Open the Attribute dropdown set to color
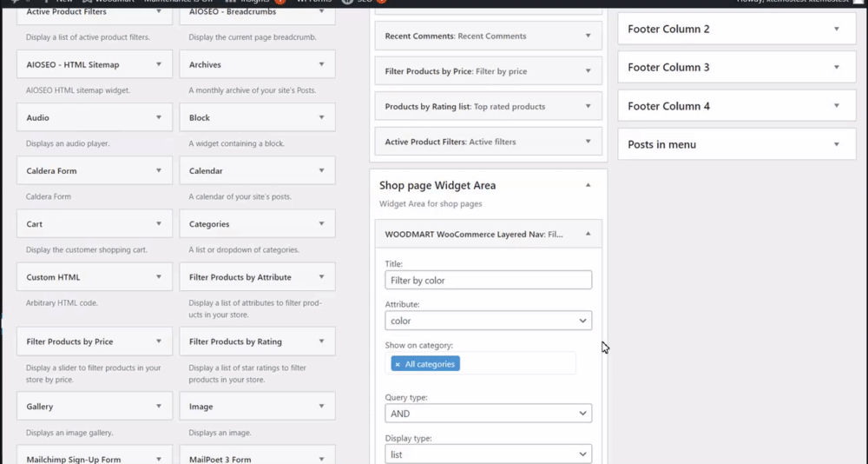 pos(488,321)
